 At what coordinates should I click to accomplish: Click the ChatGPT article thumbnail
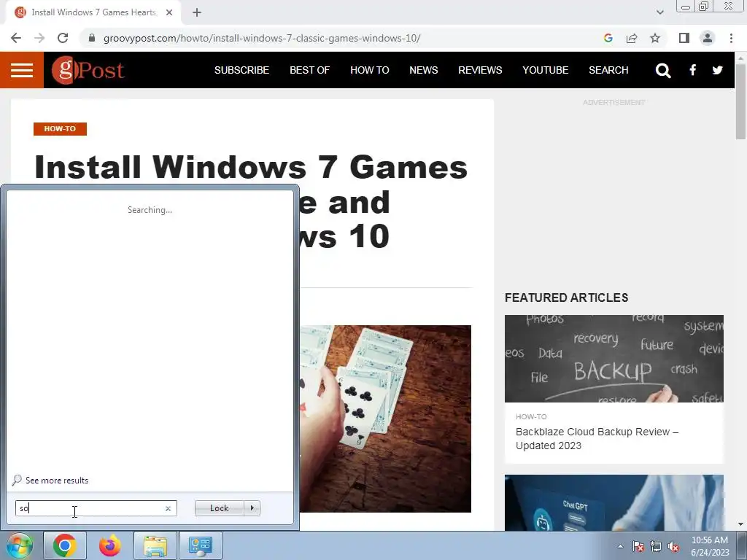[614, 503]
